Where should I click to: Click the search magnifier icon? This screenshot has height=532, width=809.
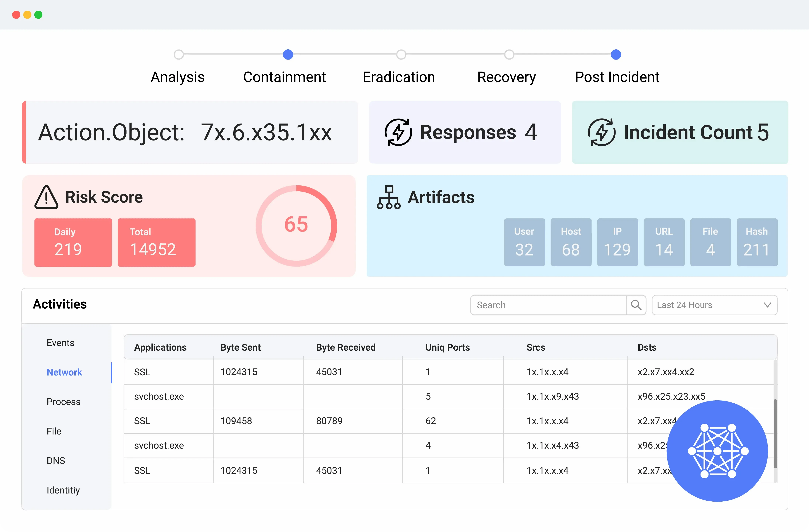point(636,305)
